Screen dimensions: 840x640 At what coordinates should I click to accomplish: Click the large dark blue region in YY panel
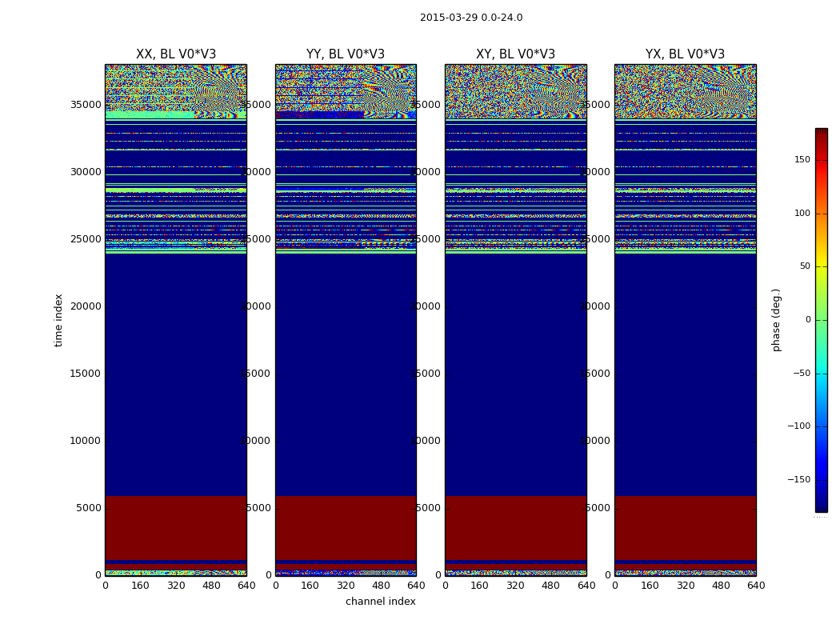pos(346,374)
